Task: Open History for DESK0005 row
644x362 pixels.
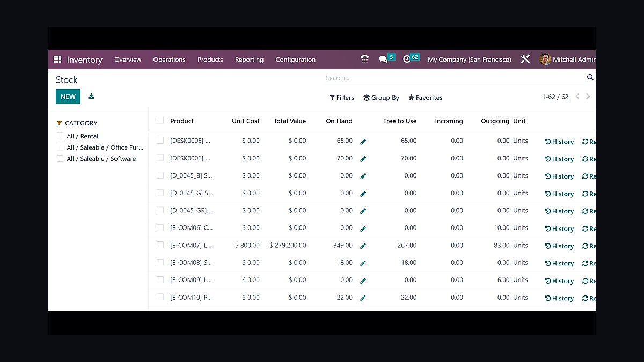Action: click(x=559, y=142)
